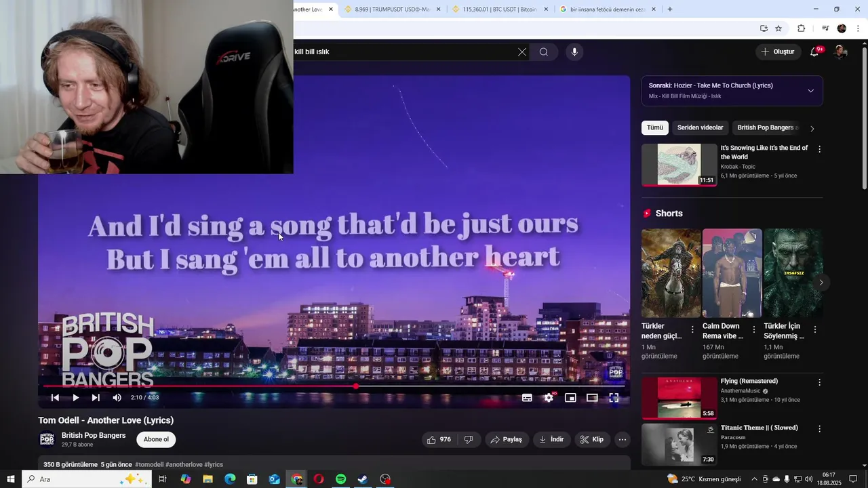Open Flying (Remastered) video thumbnail
868x488 pixels.
(679, 398)
